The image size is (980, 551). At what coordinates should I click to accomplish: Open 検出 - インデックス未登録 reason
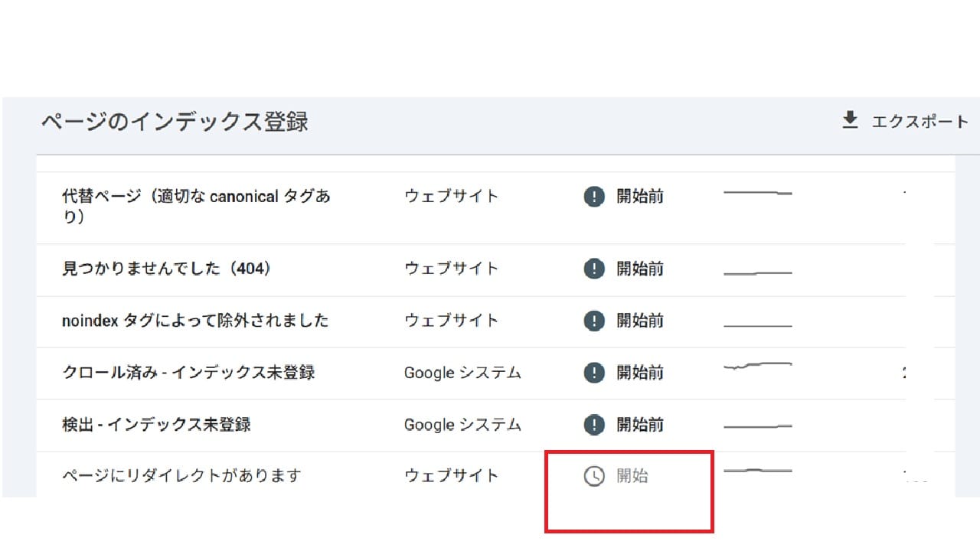[x=156, y=425]
